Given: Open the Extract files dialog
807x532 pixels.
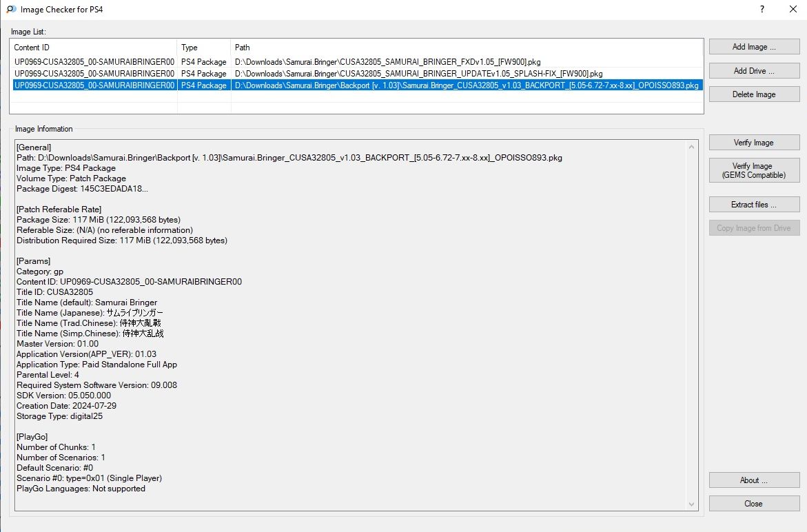Looking at the screenshot, I should click(754, 204).
